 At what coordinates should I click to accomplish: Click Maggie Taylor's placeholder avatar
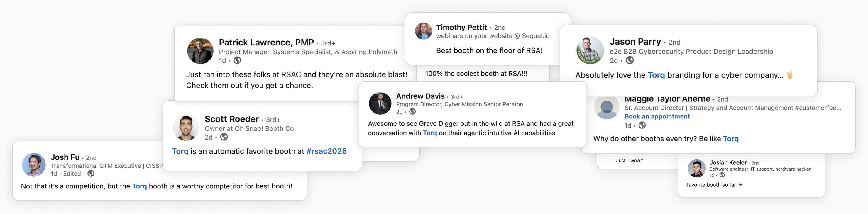(607, 108)
